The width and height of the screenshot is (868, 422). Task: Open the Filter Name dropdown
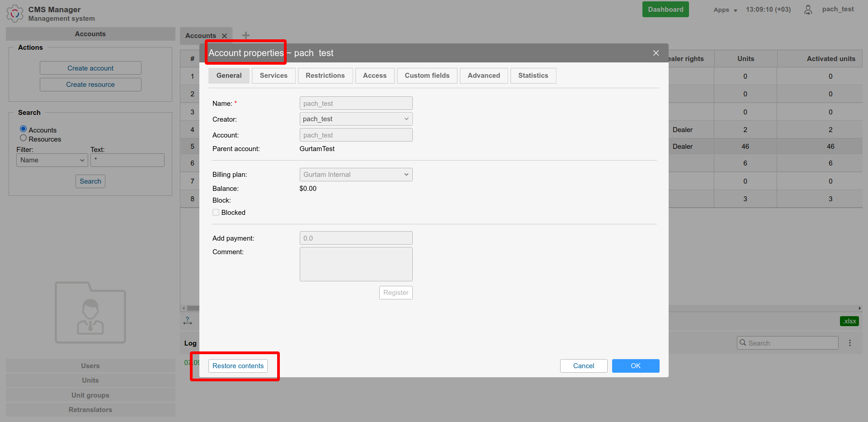52,160
